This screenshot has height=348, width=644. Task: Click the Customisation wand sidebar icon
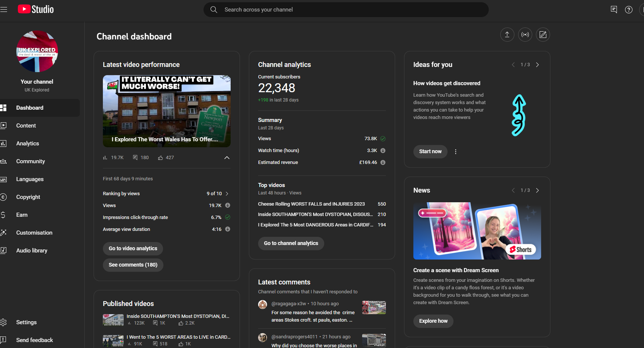(x=3, y=233)
